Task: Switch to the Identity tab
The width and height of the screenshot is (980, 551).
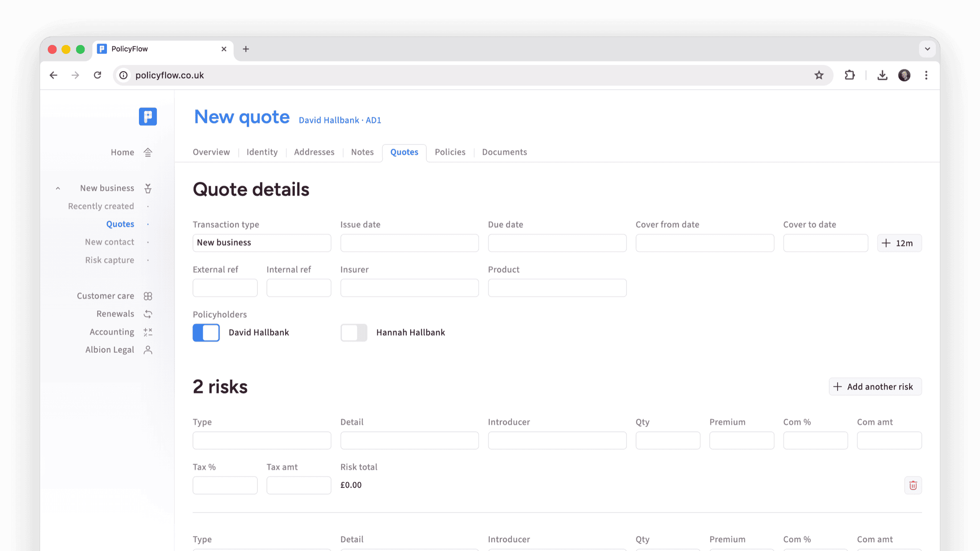Action: pyautogui.click(x=262, y=152)
